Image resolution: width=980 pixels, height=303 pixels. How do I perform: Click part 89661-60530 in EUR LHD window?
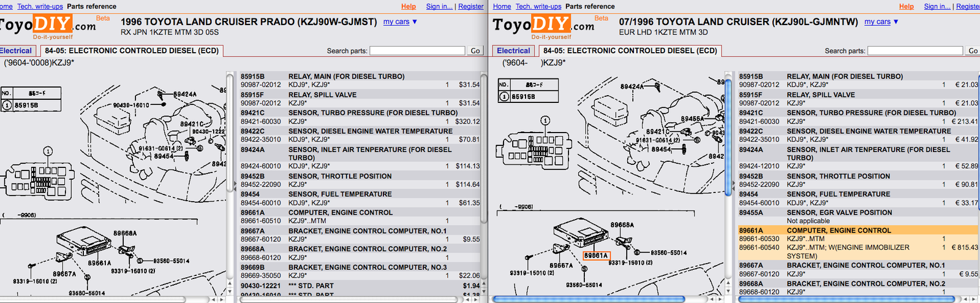pos(759,239)
